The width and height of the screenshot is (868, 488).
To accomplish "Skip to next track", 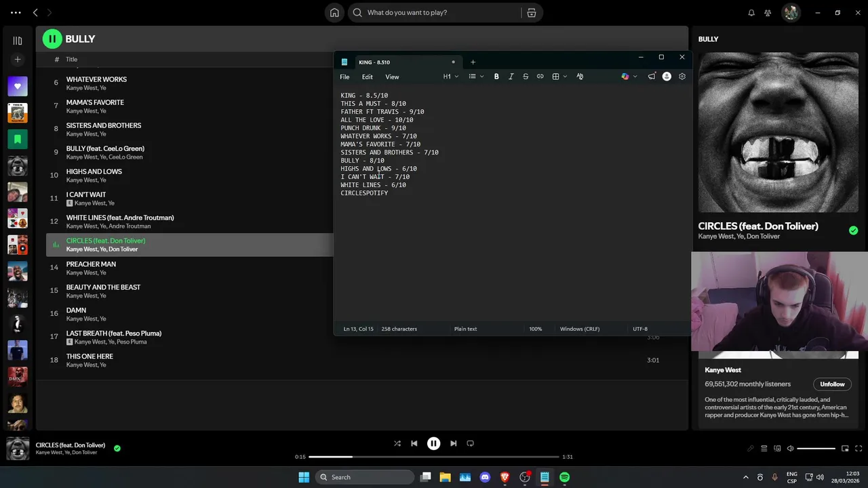I will point(453,443).
